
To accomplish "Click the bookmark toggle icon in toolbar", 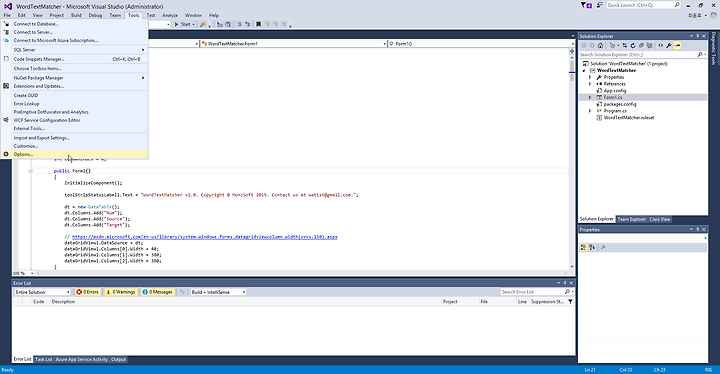I will coord(259,24).
